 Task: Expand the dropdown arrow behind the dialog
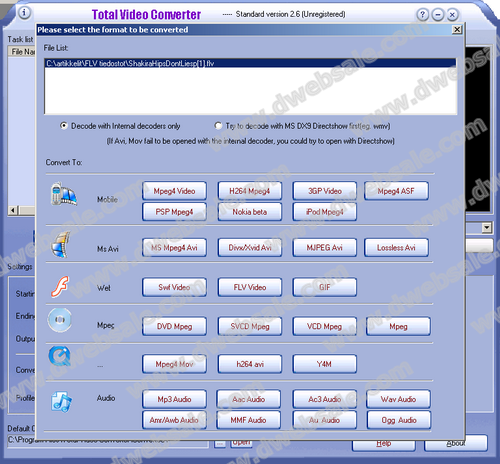pyautogui.click(x=487, y=228)
